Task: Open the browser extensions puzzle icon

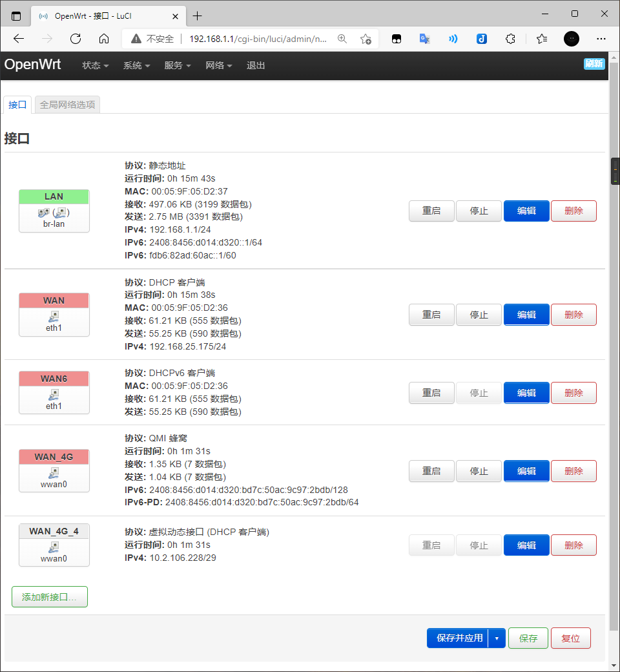Action: coord(510,39)
